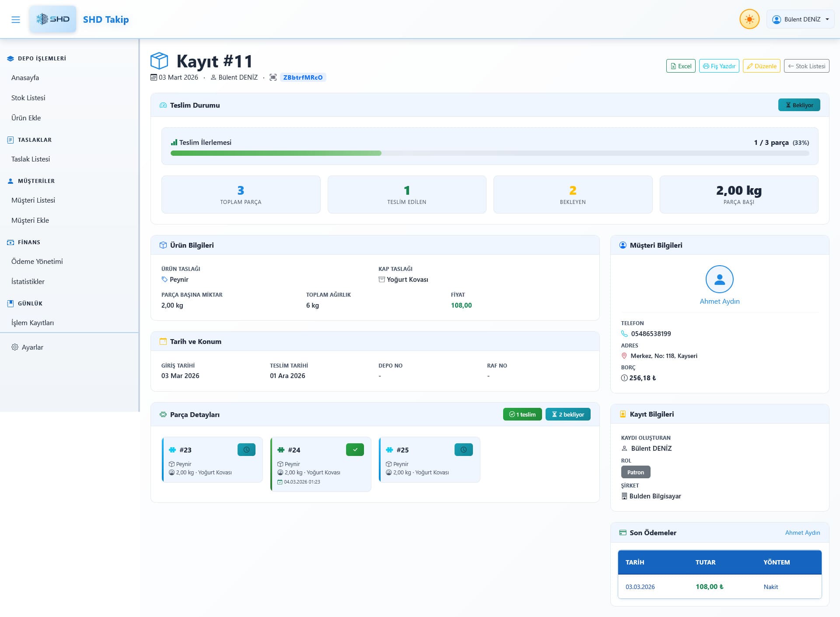
Task: Click the ZBbtrfMRcO barcode code badge
Action: tap(303, 77)
